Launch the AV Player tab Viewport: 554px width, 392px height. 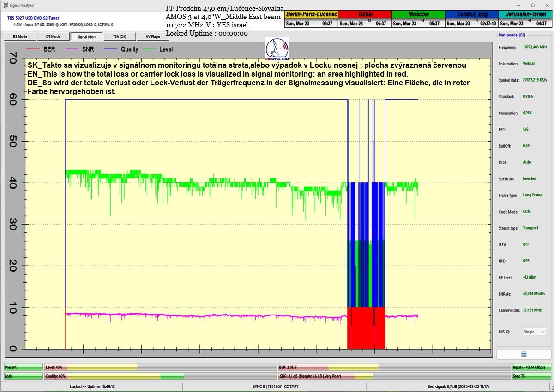153,36
